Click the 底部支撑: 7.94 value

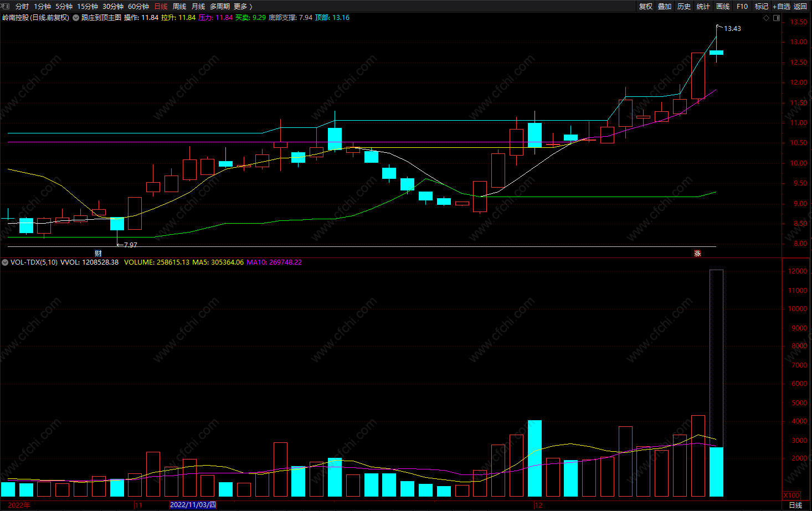[x=290, y=18]
